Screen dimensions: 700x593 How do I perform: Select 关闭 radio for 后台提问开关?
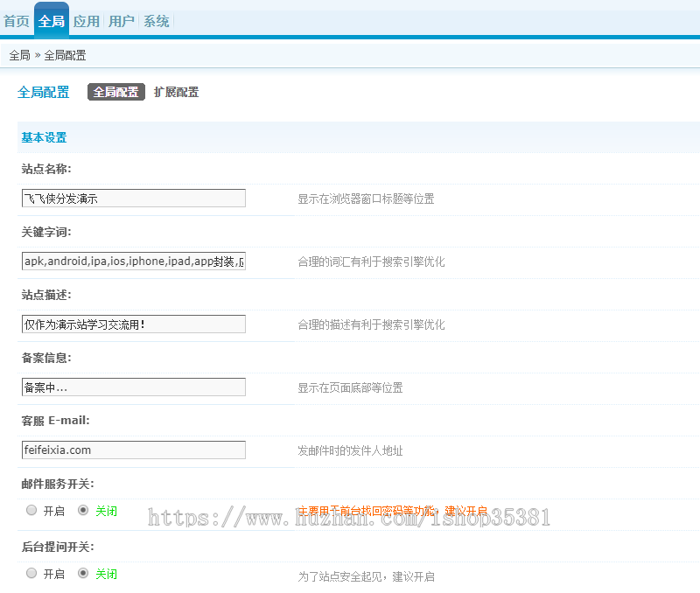pos(83,573)
